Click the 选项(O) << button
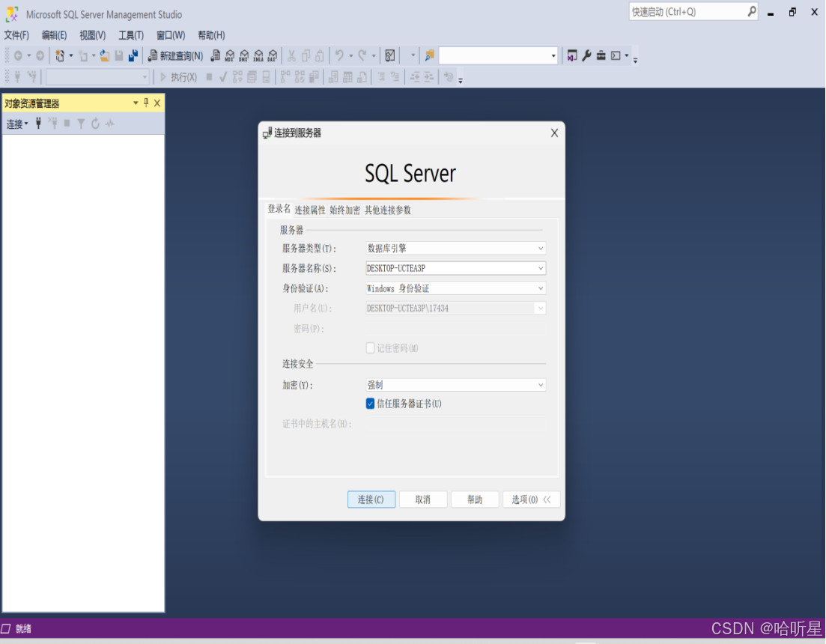 point(531,499)
